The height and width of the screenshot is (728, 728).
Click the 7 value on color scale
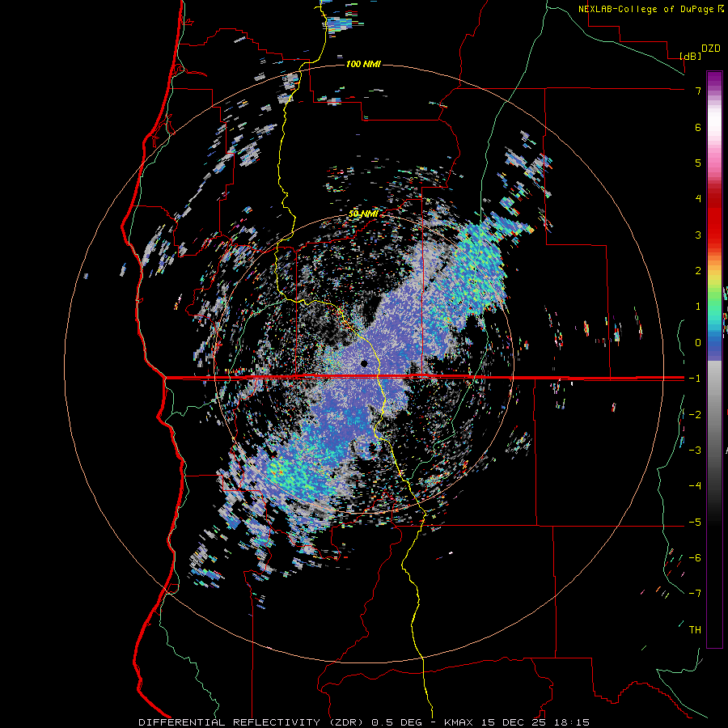pos(698,91)
